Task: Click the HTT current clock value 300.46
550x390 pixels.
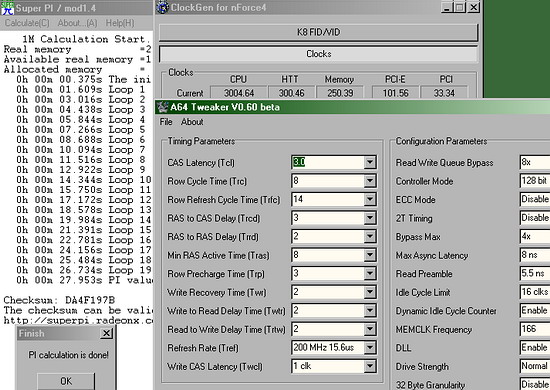Action: coord(291,93)
